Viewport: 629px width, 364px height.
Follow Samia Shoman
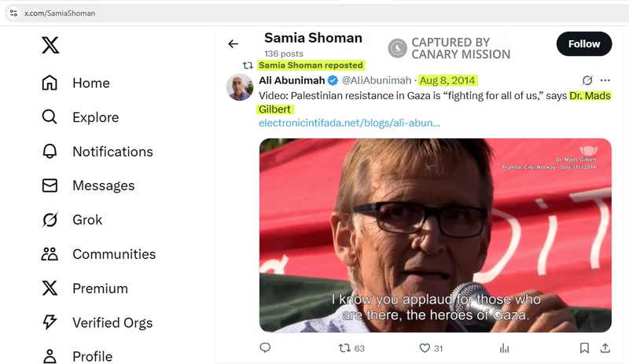(583, 44)
